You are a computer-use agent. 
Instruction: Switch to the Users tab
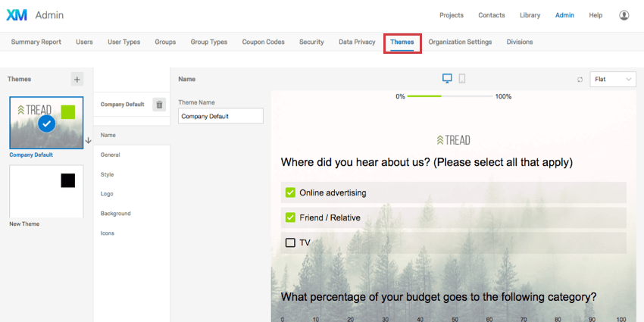pyautogui.click(x=84, y=42)
